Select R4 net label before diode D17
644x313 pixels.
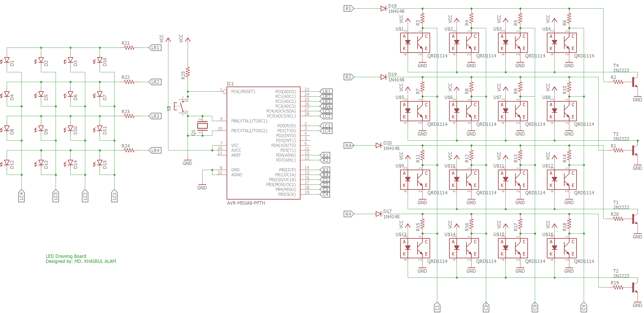[349, 214]
